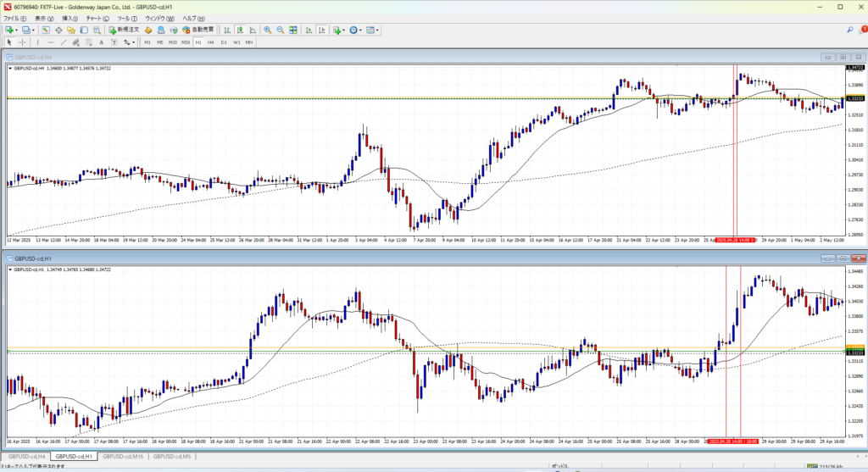Select the vertical line drawing tool

point(39,42)
